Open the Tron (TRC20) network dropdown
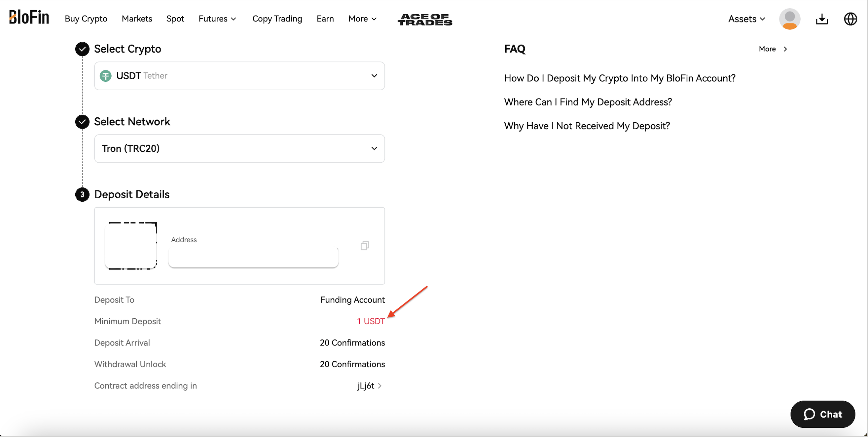 (239, 149)
